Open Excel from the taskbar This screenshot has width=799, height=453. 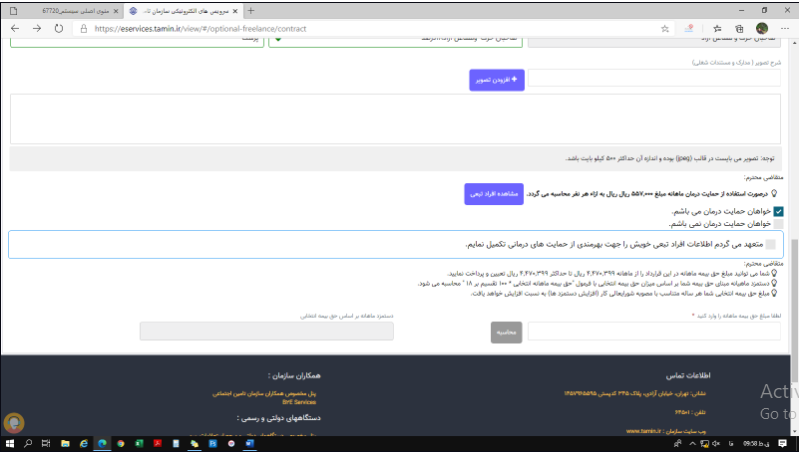[139, 444]
